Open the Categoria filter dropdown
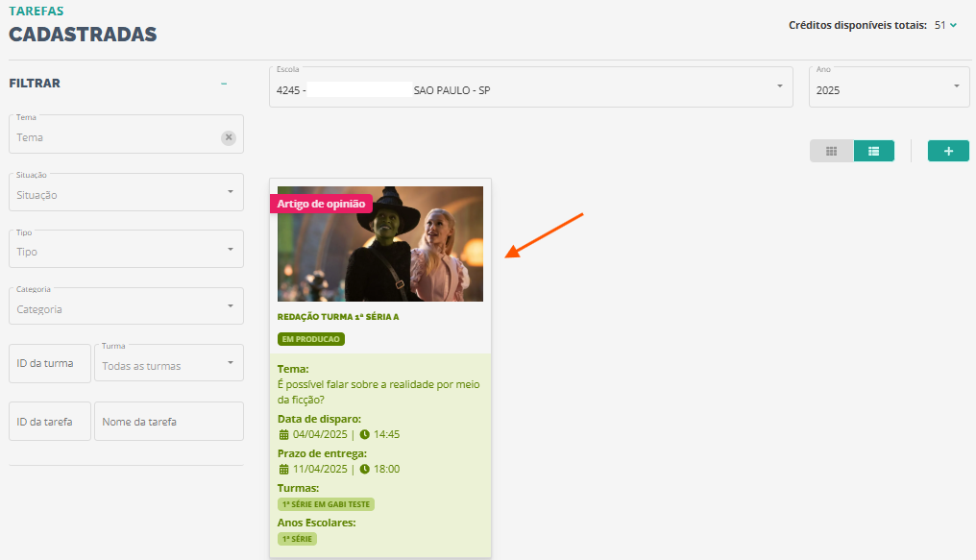The height and width of the screenshot is (560, 976). click(x=127, y=306)
